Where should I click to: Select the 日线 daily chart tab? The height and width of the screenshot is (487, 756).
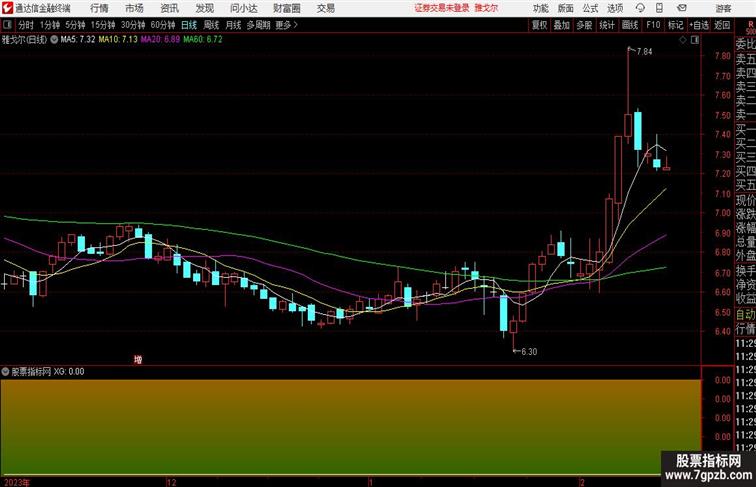189,25
